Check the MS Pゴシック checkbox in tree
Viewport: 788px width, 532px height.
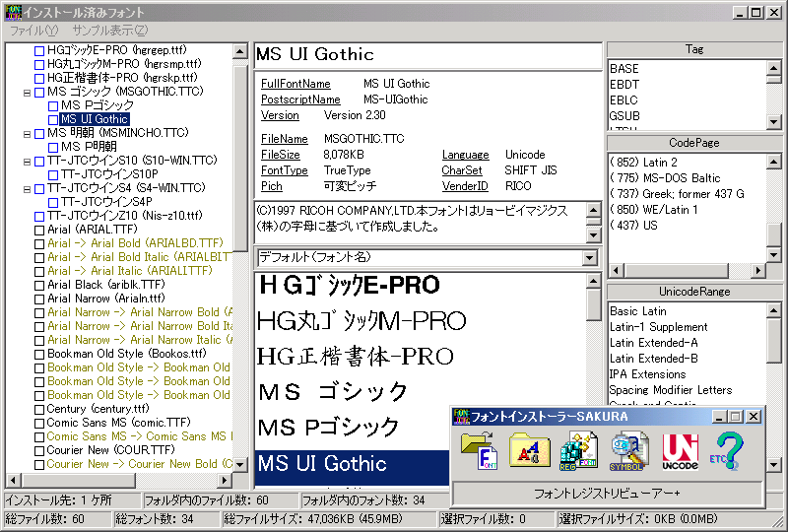(53, 106)
